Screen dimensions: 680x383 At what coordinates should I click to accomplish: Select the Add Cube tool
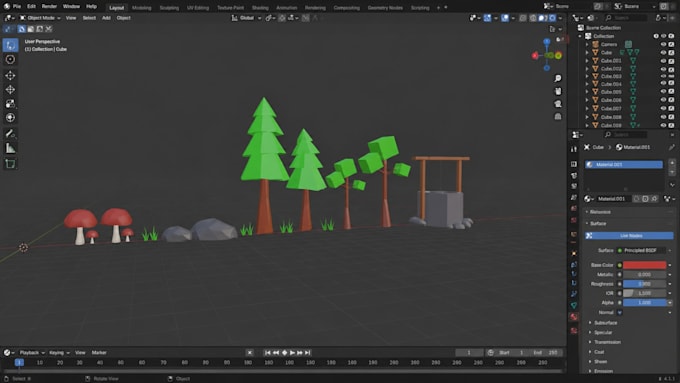tap(10, 164)
